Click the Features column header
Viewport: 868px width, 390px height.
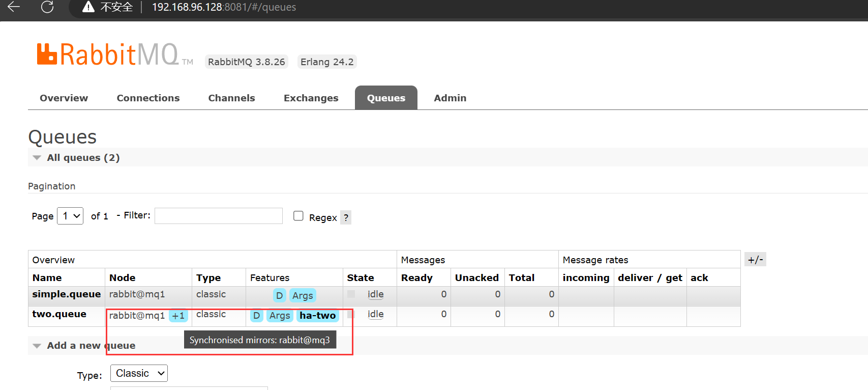pos(270,277)
